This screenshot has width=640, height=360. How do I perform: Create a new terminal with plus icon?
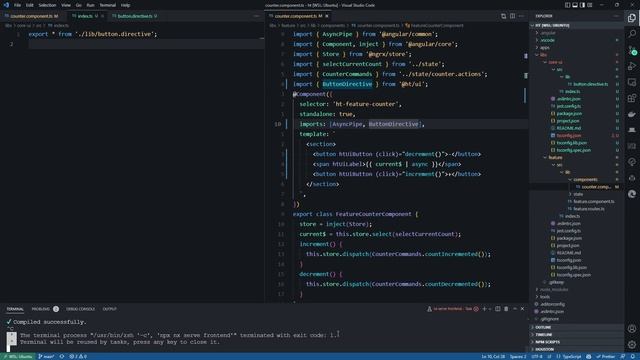point(484,309)
